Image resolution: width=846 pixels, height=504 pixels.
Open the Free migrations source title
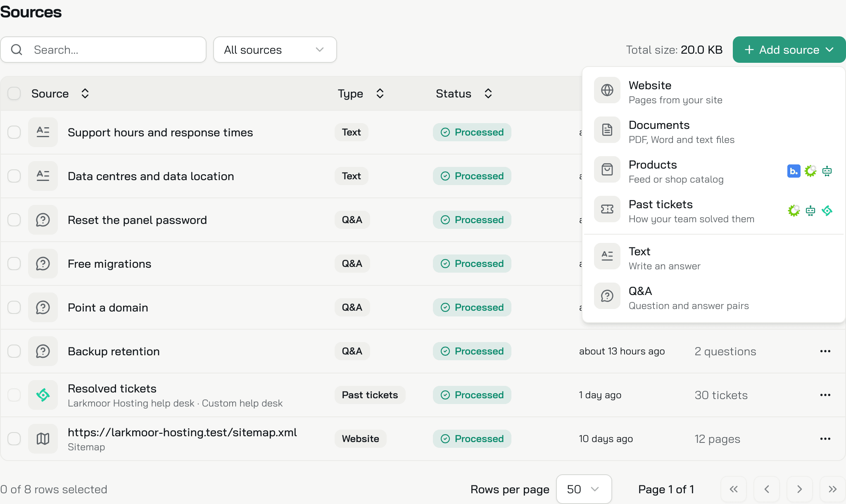109,264
